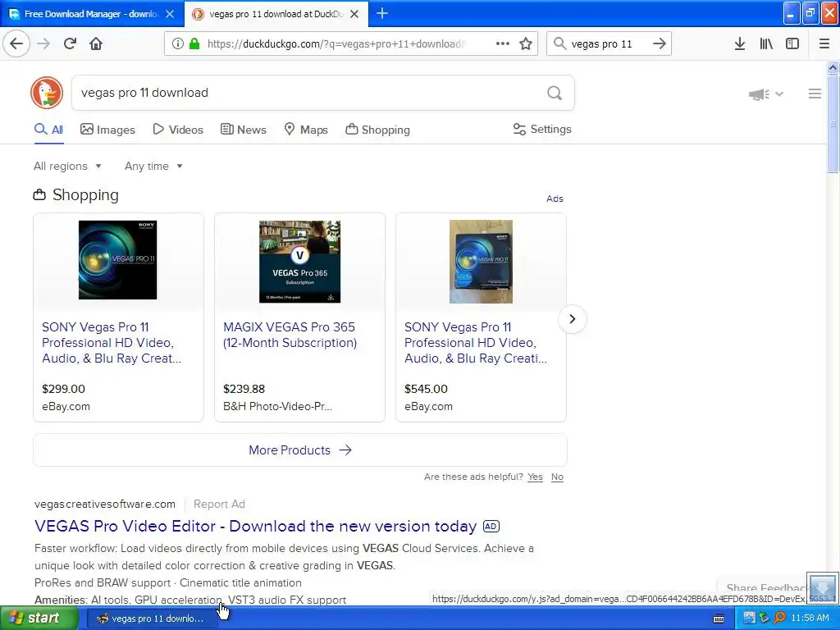This screenshot has width=840, height=630.
Task: Click the magnifier in Firefox search box
Action: click(559, 43)
